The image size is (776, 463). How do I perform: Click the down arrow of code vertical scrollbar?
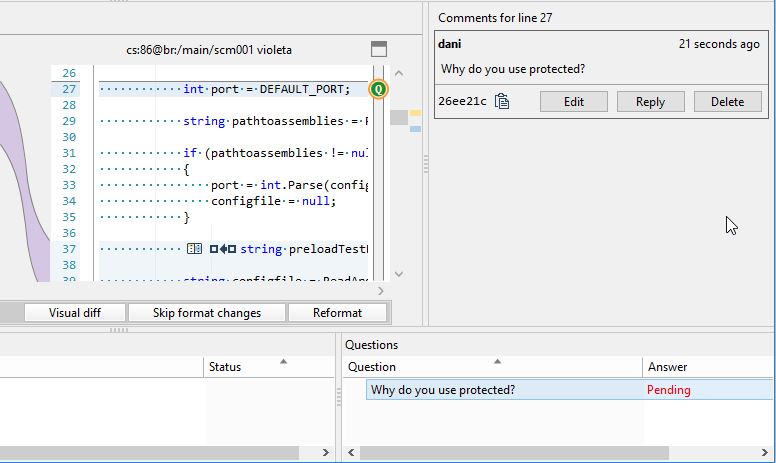[x=399, y=274]
